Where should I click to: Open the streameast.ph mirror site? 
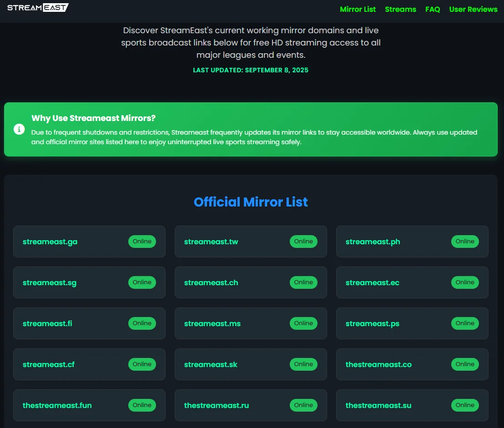[x=373, y=242]
